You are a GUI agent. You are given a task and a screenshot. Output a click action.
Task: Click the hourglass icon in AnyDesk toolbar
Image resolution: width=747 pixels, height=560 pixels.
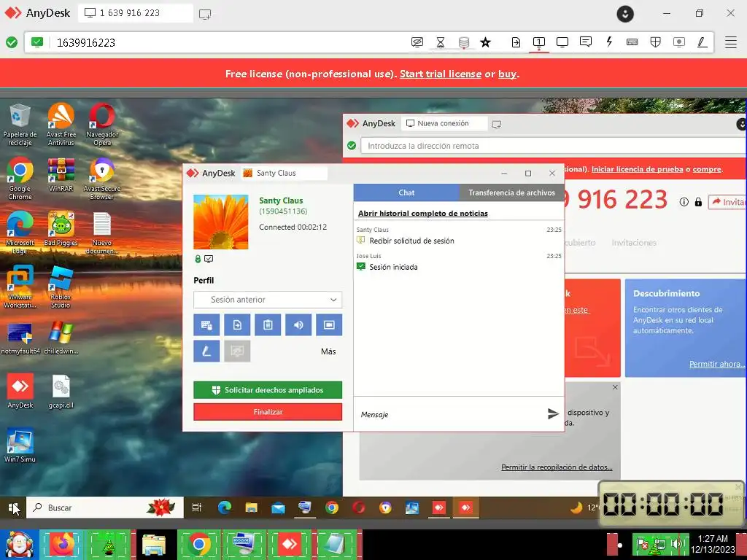tap(441, 42)
